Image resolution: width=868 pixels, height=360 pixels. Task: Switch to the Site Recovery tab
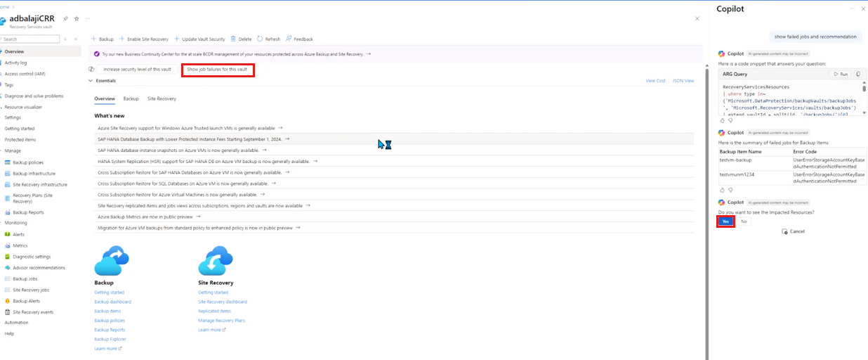(x=162, y=99)
